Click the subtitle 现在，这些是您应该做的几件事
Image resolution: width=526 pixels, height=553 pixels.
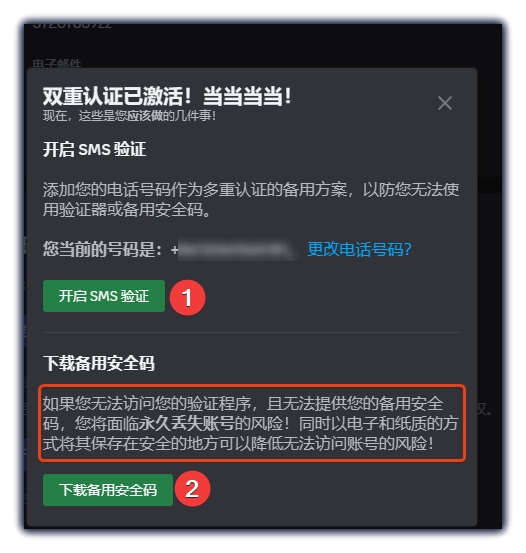point(129,116)
